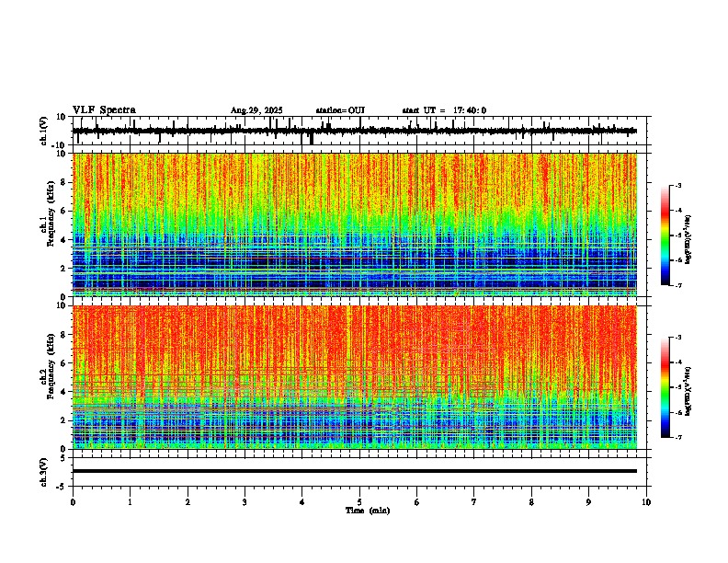The image size is (728, 563).
Task: Click the ch.3(V) flat trace line
Action: pos(355,471)
